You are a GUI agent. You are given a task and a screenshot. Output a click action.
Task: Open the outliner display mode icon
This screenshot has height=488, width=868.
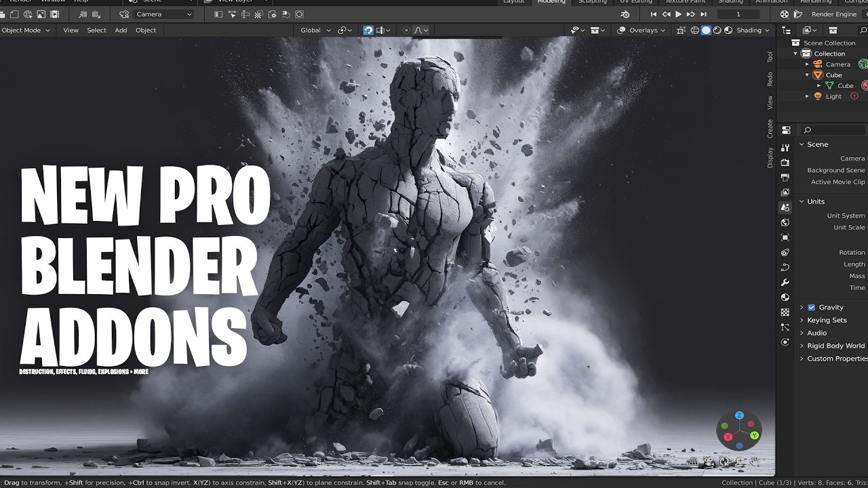[x=808, y=30]
